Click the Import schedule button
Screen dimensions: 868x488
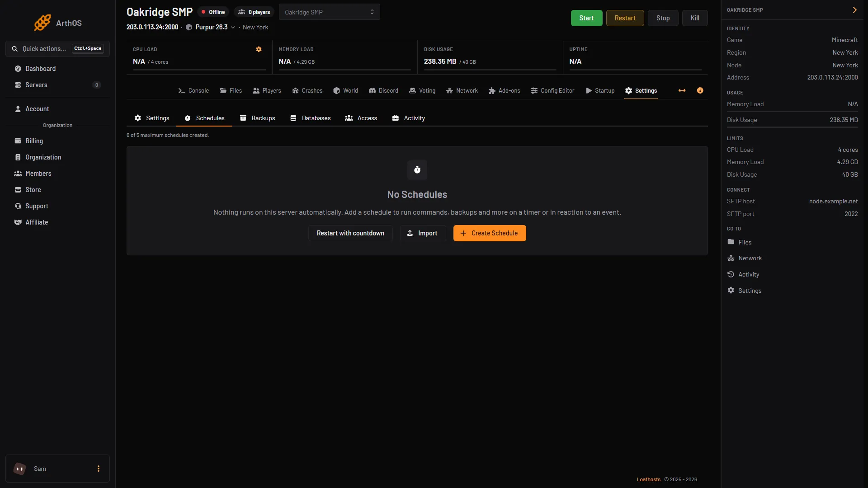pyautogui.click(x=423, y=233)
